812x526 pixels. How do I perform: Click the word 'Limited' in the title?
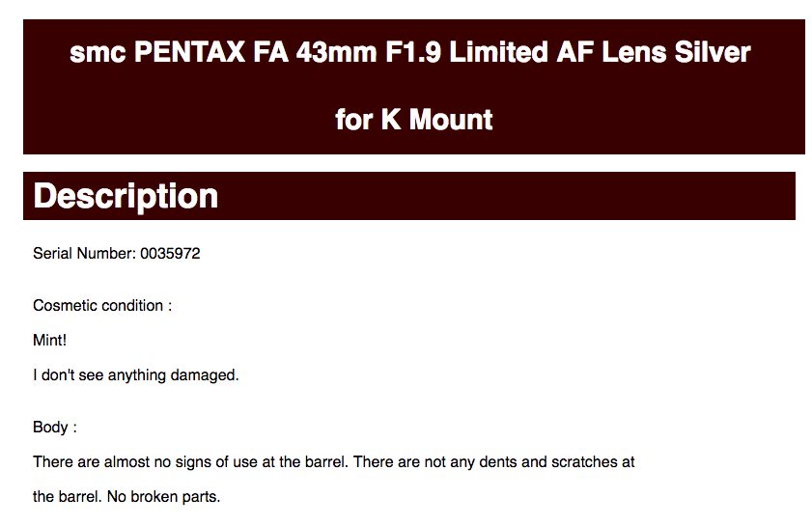tap(499, 52)
